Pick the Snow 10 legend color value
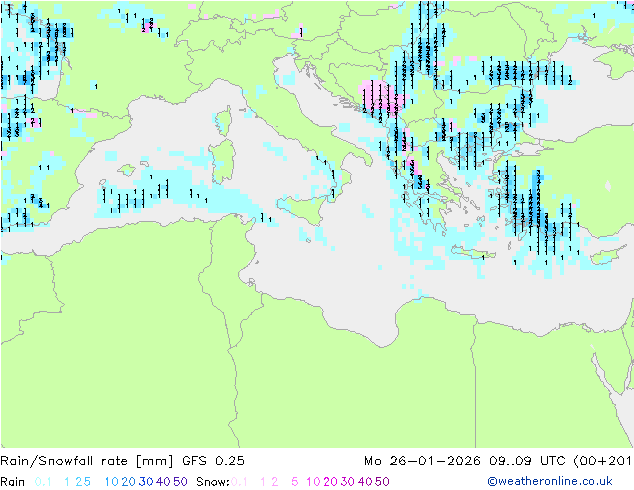The image size is (634, 490). click(313, 482)
